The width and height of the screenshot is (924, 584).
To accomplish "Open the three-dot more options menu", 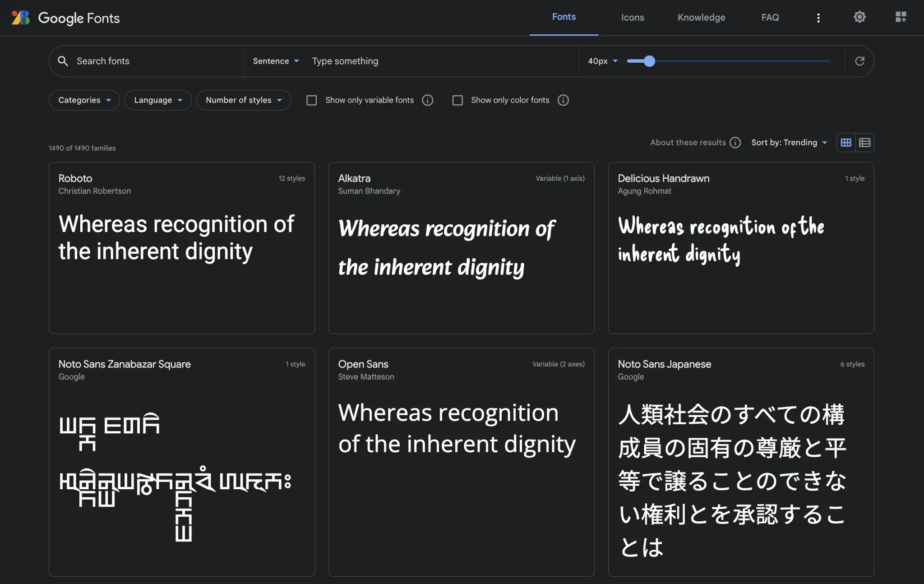I will [x=818, y=18].
